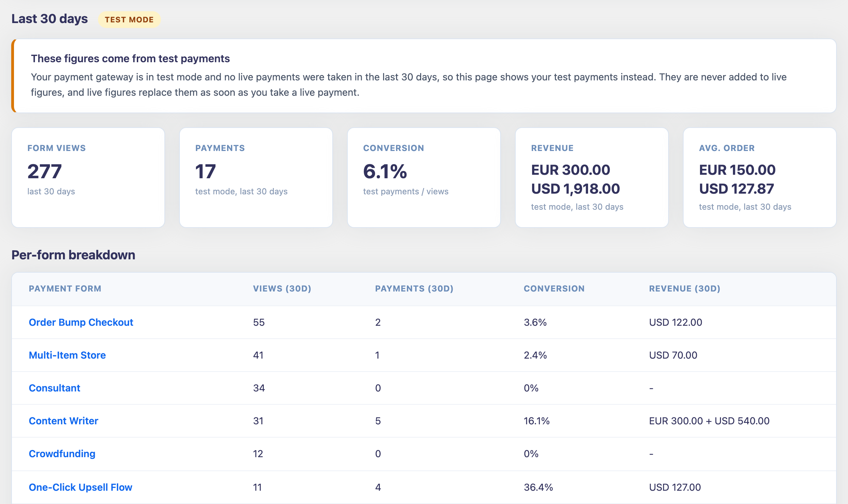This screenshot has height=504, width=848.
Task: Click the EUR 150.00 average order figure
Action: (x=737, y=170)
